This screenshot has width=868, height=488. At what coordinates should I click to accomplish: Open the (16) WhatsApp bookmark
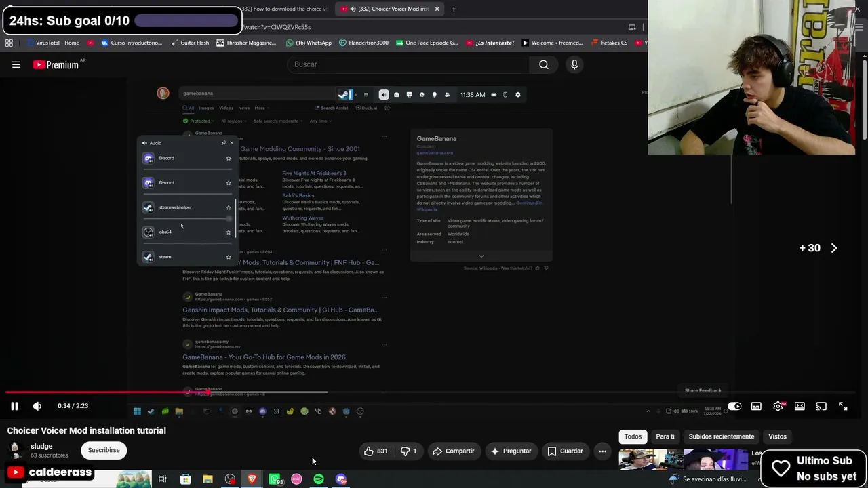click(309, 43)
